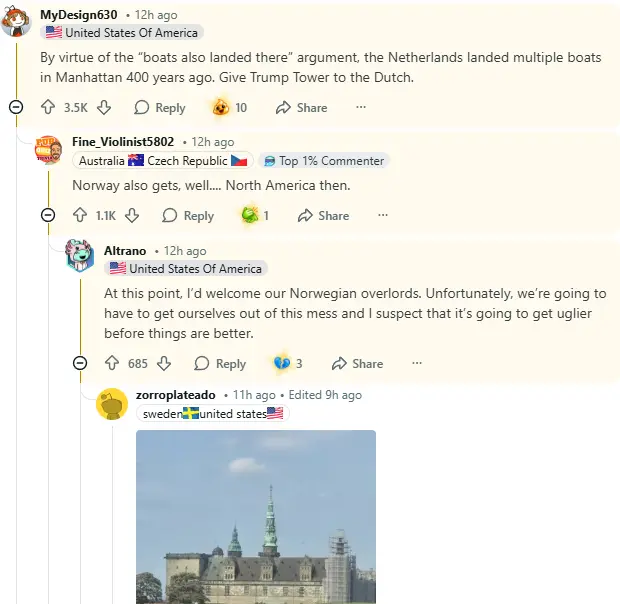The image size is (620, 604).
Task: Open Altrano's username link
Action: point(125,250)
